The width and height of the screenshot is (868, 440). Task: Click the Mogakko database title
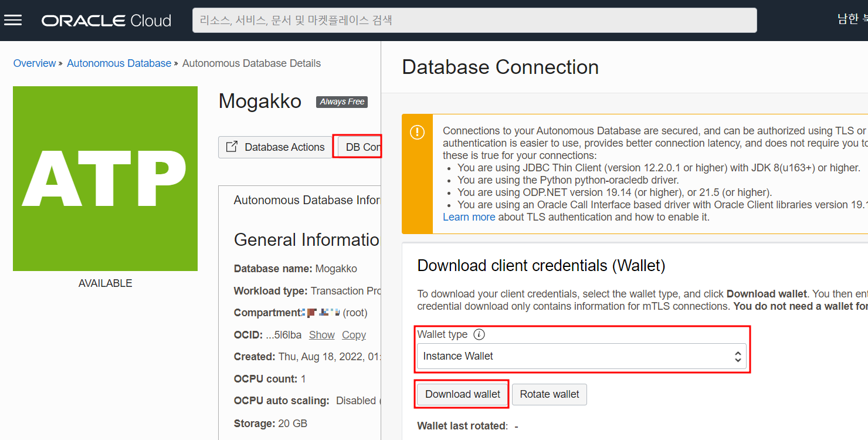point(260,101)
